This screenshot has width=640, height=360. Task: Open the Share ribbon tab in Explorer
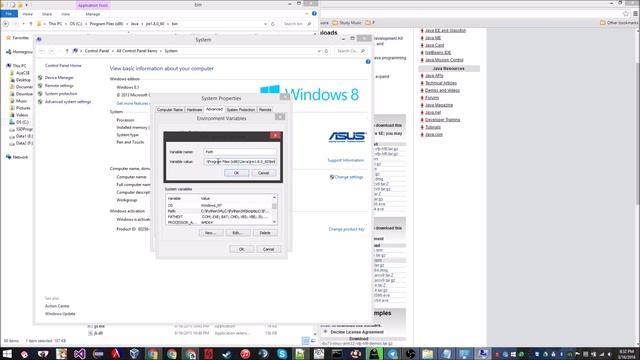pyautogui.click(x=47, y=14)
